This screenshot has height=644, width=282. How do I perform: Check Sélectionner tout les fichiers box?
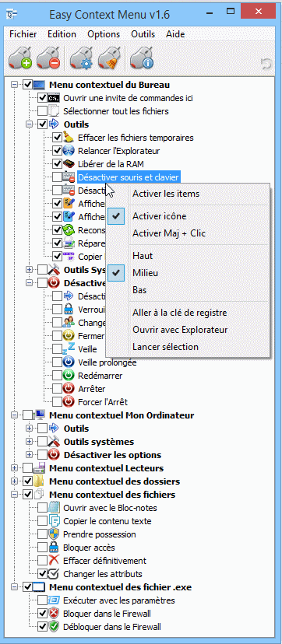42,111
